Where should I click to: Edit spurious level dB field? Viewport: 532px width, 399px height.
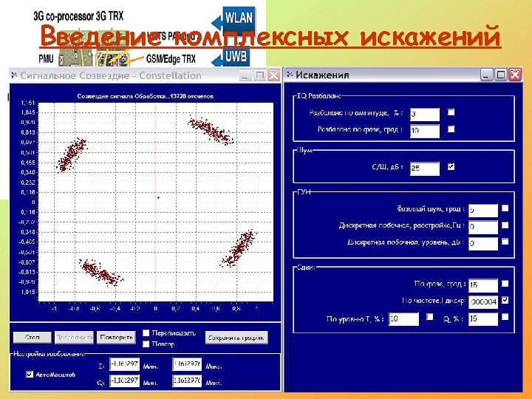[x=483, y=244]
